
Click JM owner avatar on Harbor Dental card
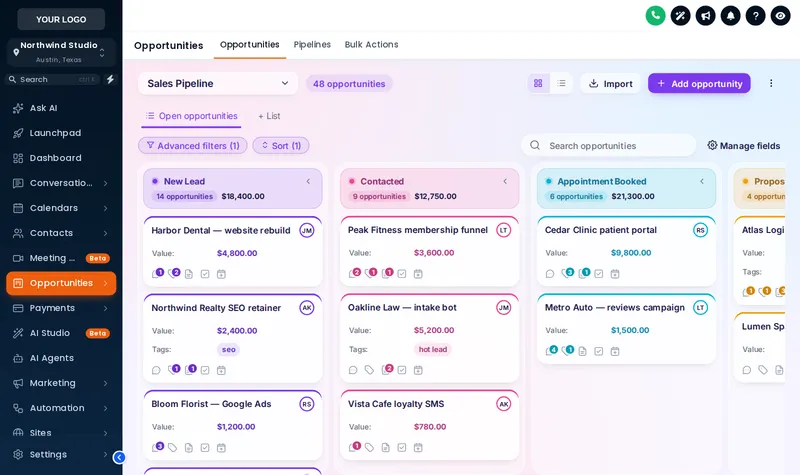pos(307,230)
